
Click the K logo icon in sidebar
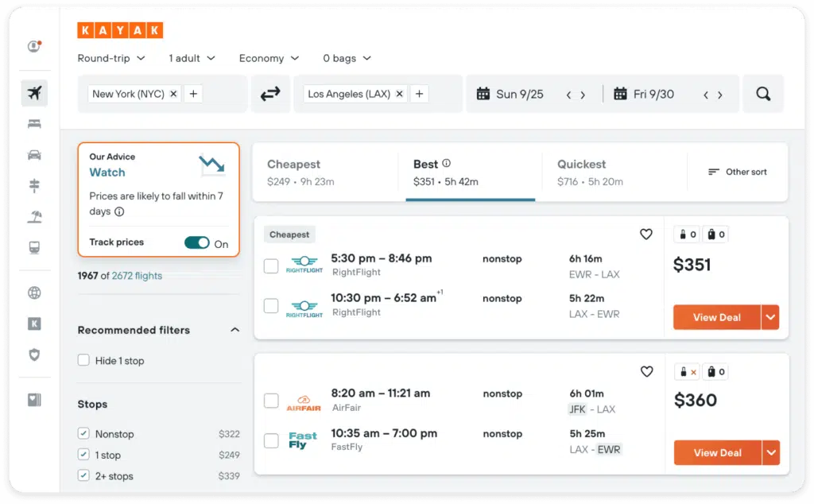34,324
